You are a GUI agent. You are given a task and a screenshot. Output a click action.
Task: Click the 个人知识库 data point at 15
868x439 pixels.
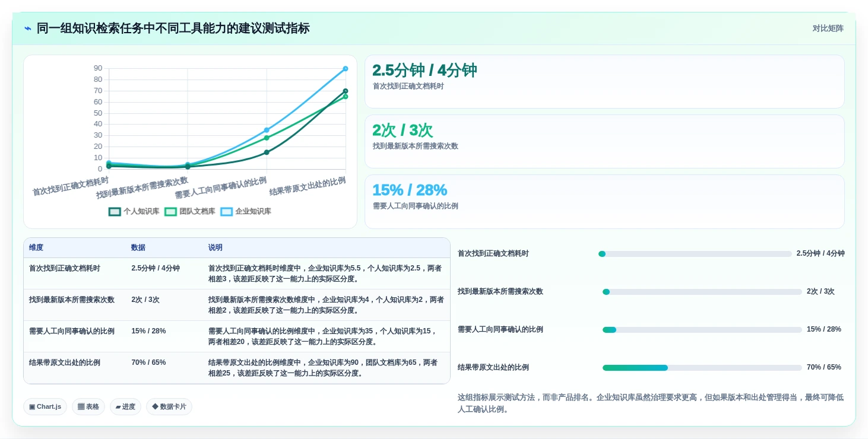coord(267,152)
